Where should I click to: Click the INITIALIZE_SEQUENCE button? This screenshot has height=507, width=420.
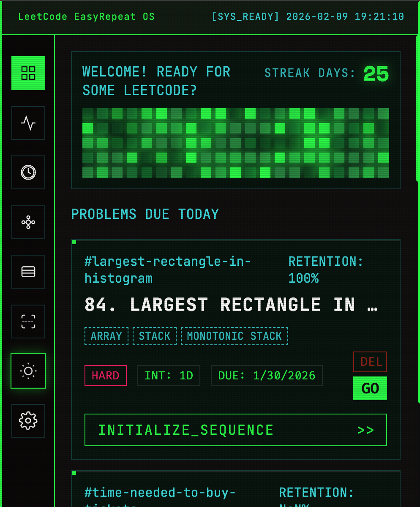click(236, 430)
